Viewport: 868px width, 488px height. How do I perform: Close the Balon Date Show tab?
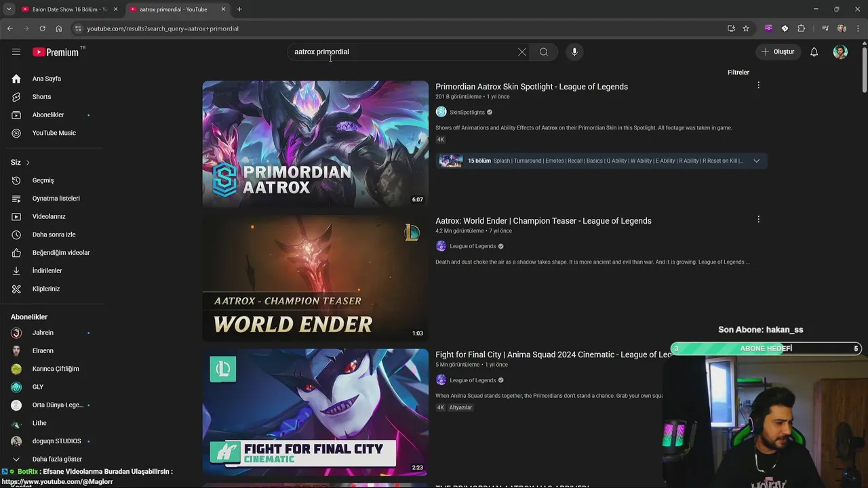(x=115, y=9)
